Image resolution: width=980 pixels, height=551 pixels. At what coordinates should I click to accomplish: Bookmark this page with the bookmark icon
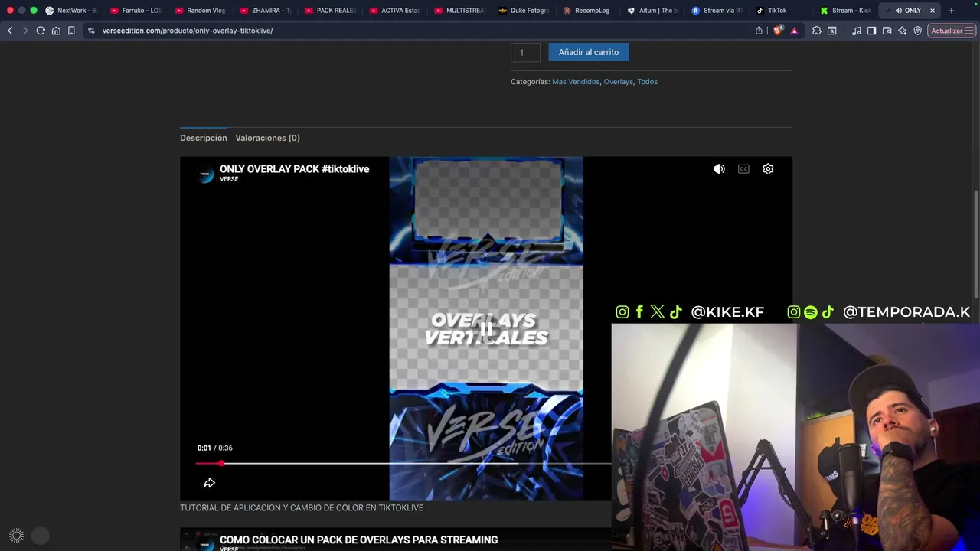tap(71, 31)
